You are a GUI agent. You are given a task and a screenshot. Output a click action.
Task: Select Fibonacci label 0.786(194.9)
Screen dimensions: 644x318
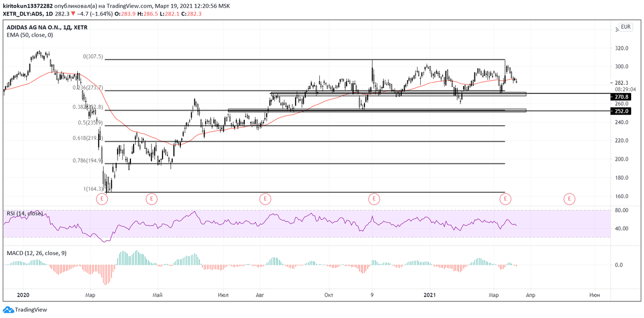coord(88,160)
